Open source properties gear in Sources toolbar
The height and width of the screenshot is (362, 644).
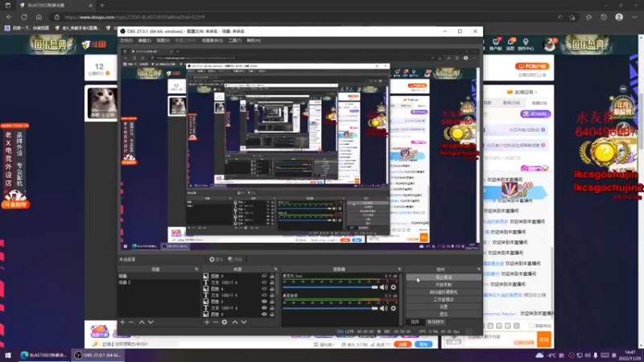[225, 323]
